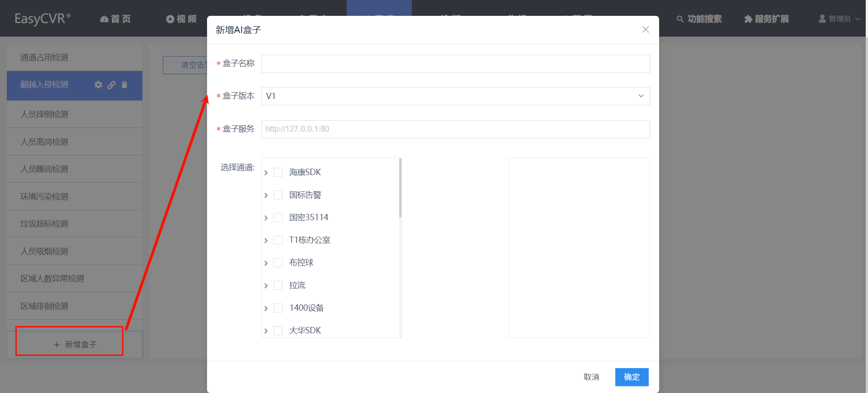This screenshot has width=868, height=393.
Task: Click link icon on 翻越入侵检测 row
Action: pyautogui.click(x=111, y=85)
